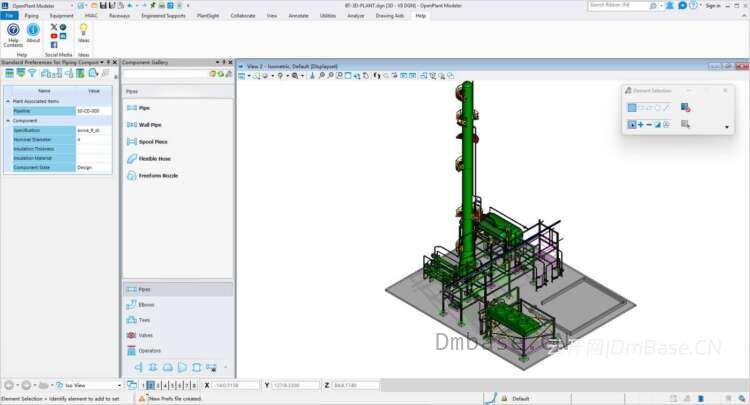Click the view previous icon in view toolbar
This screenshot has height=405, width=750.
[x=403, y=76]
